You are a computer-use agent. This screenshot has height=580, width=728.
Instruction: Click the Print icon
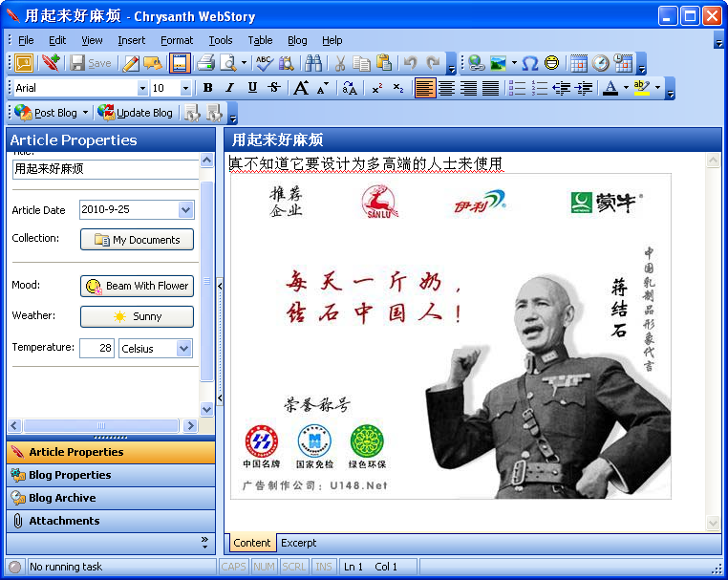[205, 63]
